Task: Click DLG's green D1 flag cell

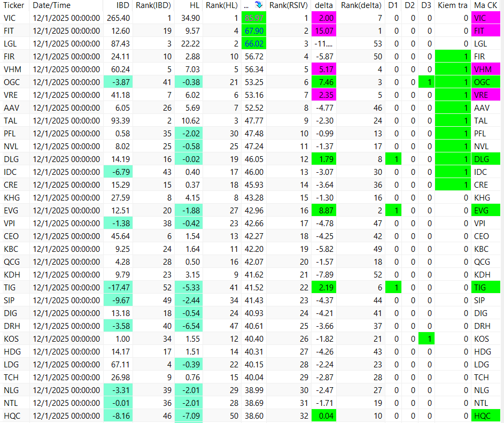Action: (x=393, y=159)
